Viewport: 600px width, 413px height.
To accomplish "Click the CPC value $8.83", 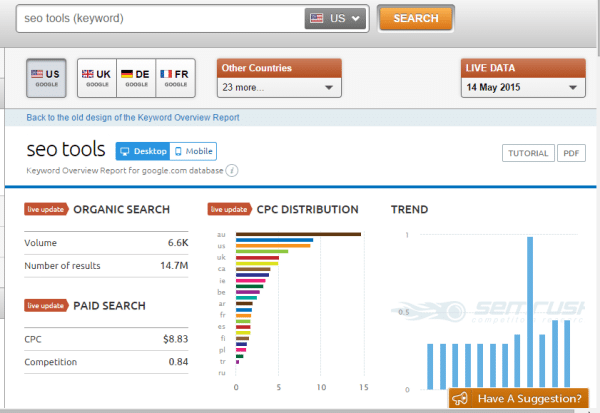I will point(176,339).
